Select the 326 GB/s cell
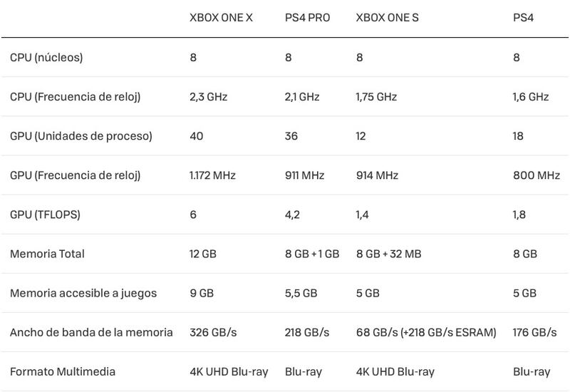This screenshot has width=570, height=392. [213, 332]
